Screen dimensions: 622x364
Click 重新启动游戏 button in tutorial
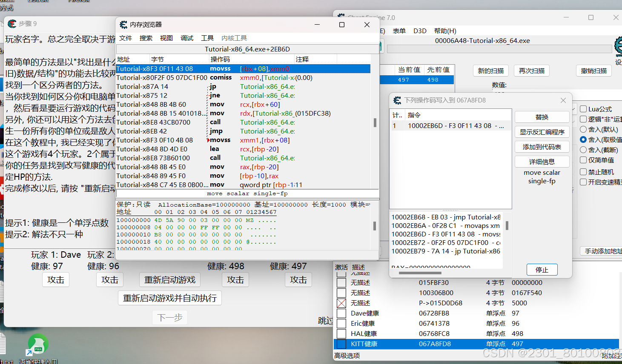coord(170,280)
